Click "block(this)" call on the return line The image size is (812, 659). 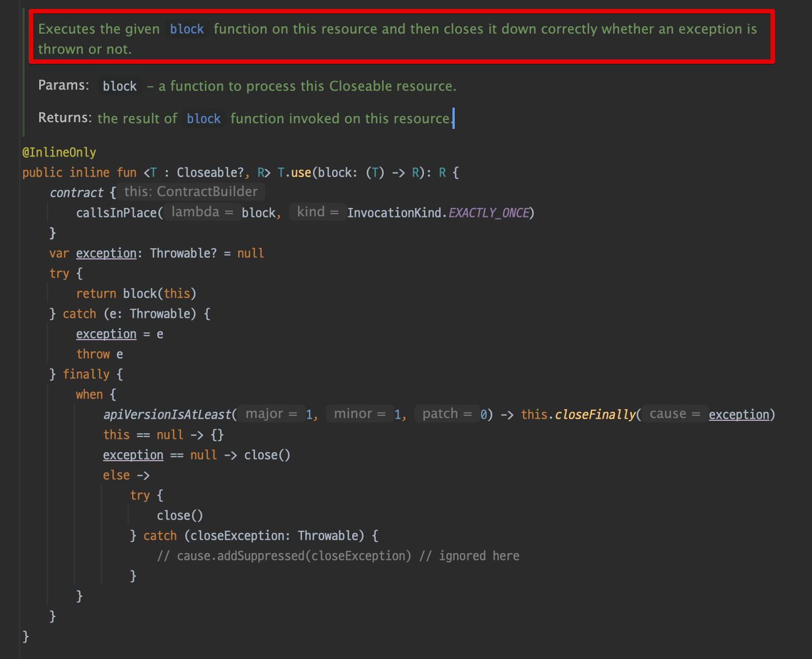[160, 294]
